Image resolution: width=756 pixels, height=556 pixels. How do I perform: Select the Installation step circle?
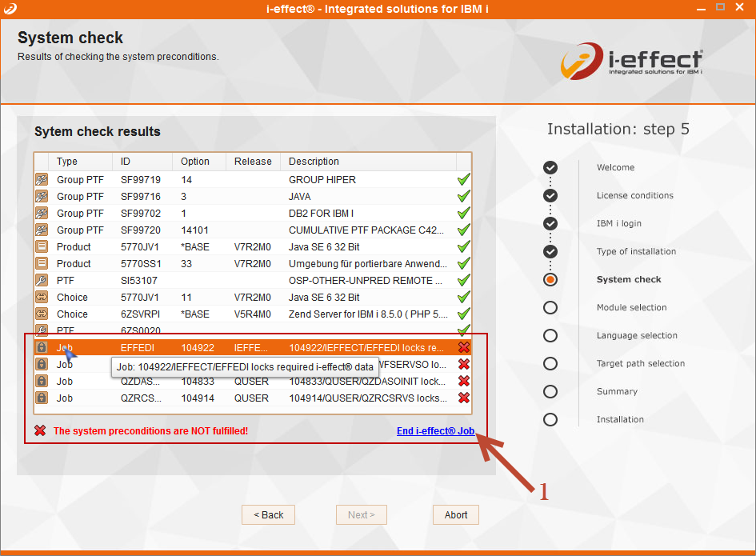pyautogui.click(x=550, y=419)
